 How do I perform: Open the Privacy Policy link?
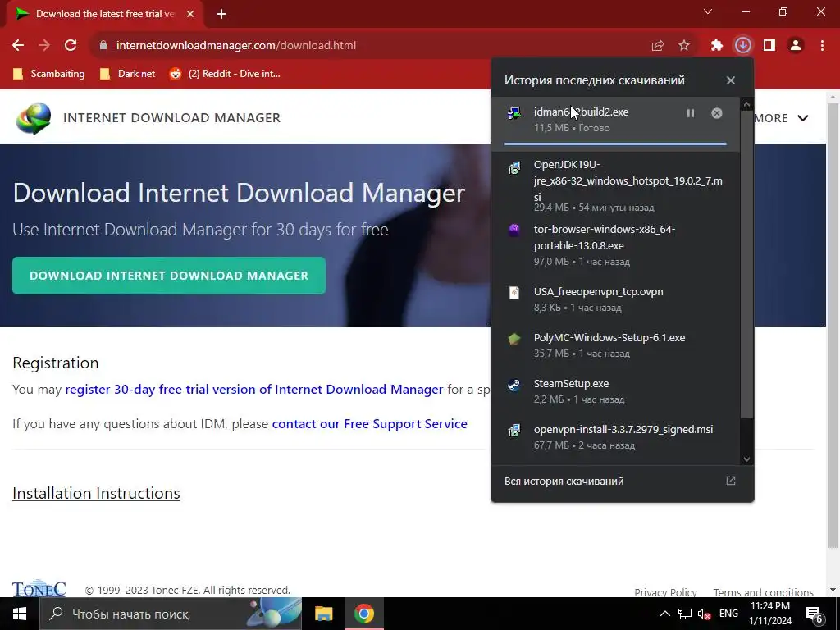[x=665, y=592]
